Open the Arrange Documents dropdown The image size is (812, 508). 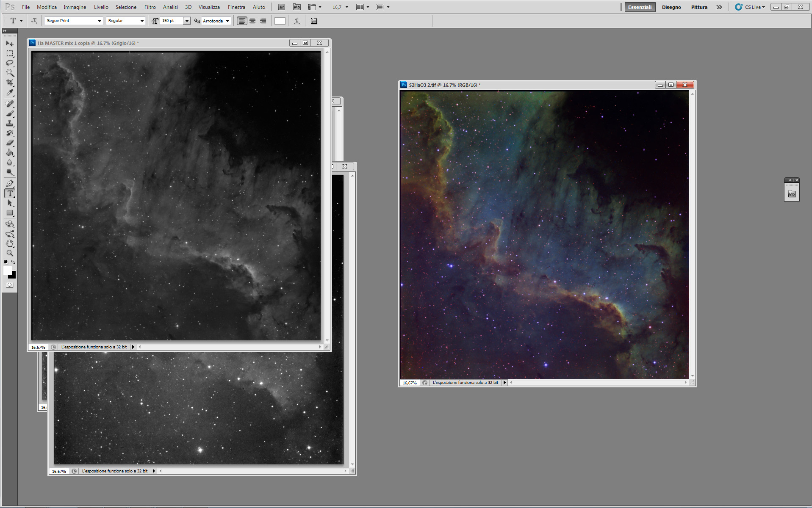(x=363, y=7)
